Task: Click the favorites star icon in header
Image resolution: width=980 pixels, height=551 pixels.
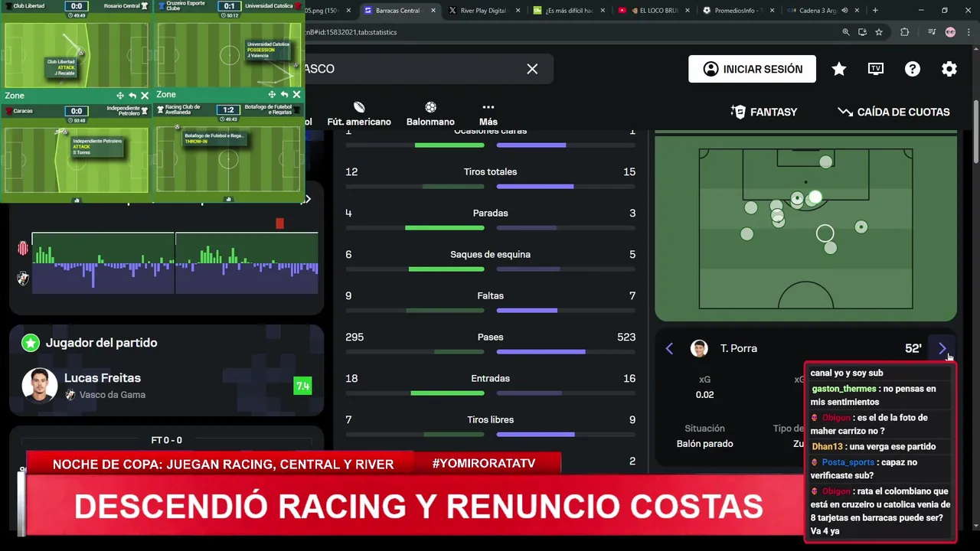Action: [x=839, y=69]
